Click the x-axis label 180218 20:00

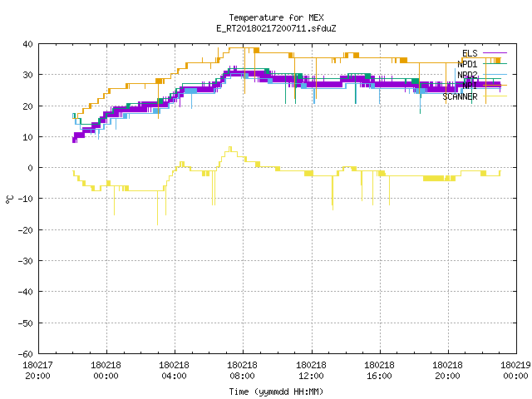[x=447, y=371]
